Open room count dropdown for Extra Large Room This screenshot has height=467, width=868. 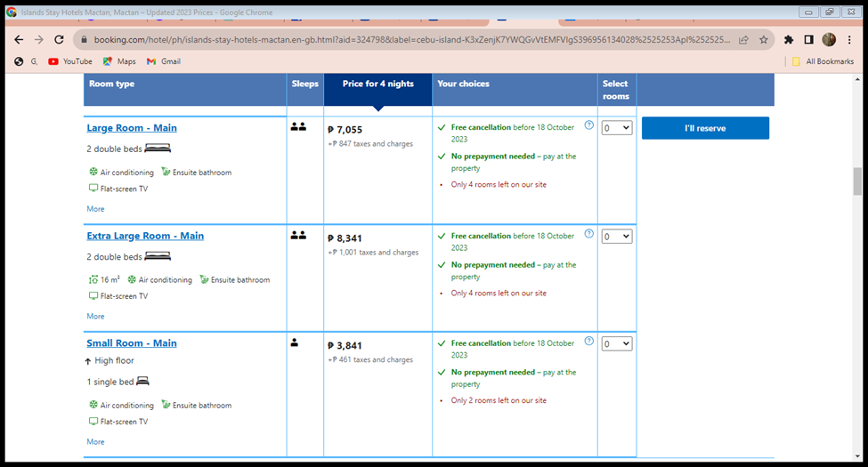(x=617, y=237)
